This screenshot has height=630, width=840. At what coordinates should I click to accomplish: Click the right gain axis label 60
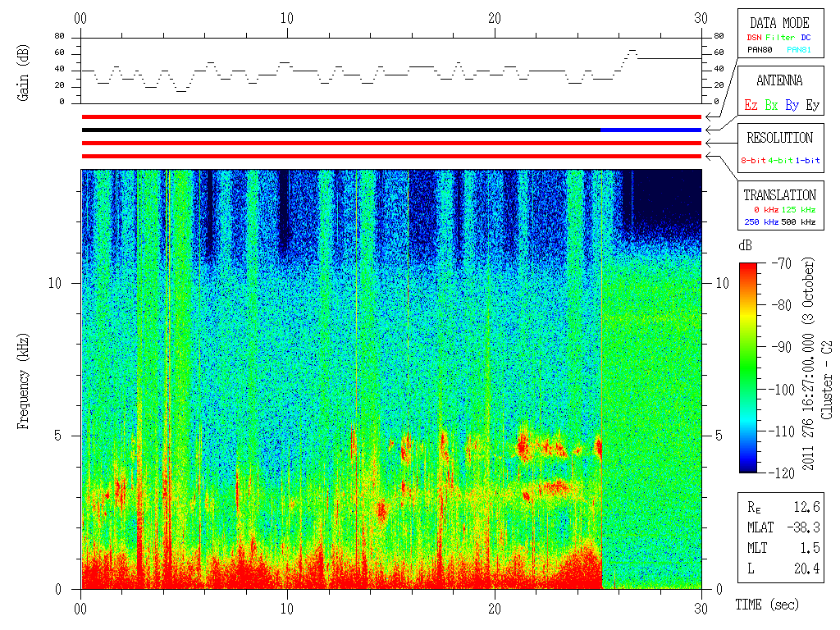[719, 52]
